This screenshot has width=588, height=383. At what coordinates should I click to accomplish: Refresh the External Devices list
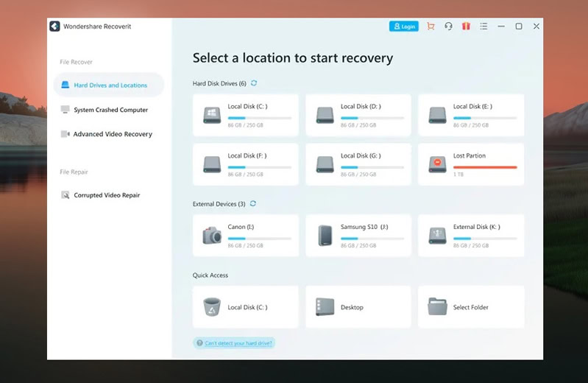click(x=253, y=203)
